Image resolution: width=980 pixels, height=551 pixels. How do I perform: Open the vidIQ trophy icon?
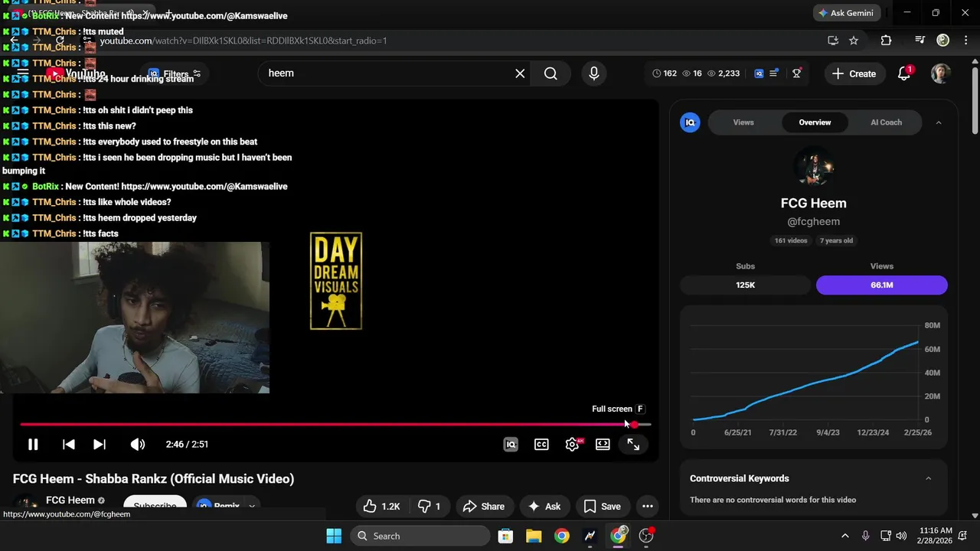(797, 73)
